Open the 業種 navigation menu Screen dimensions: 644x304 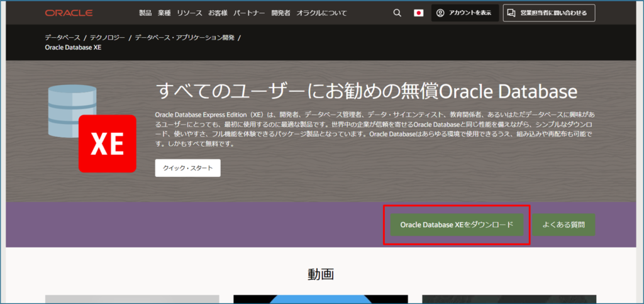[164, 13]
